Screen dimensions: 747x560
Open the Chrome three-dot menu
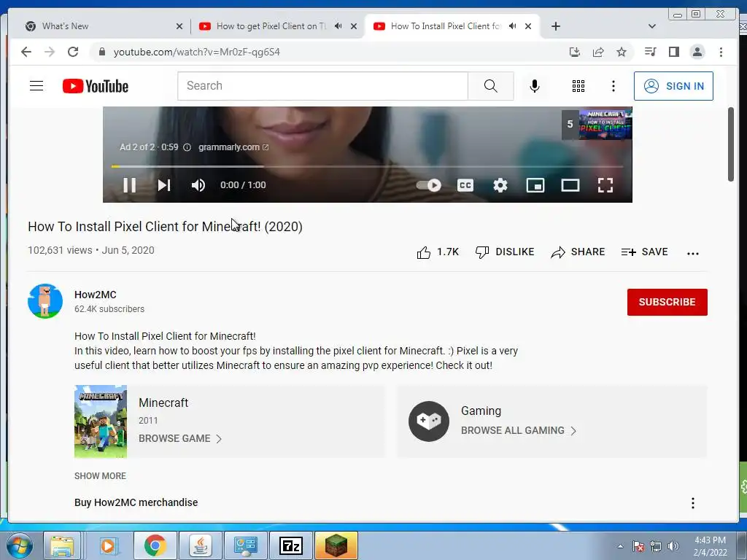721,52
